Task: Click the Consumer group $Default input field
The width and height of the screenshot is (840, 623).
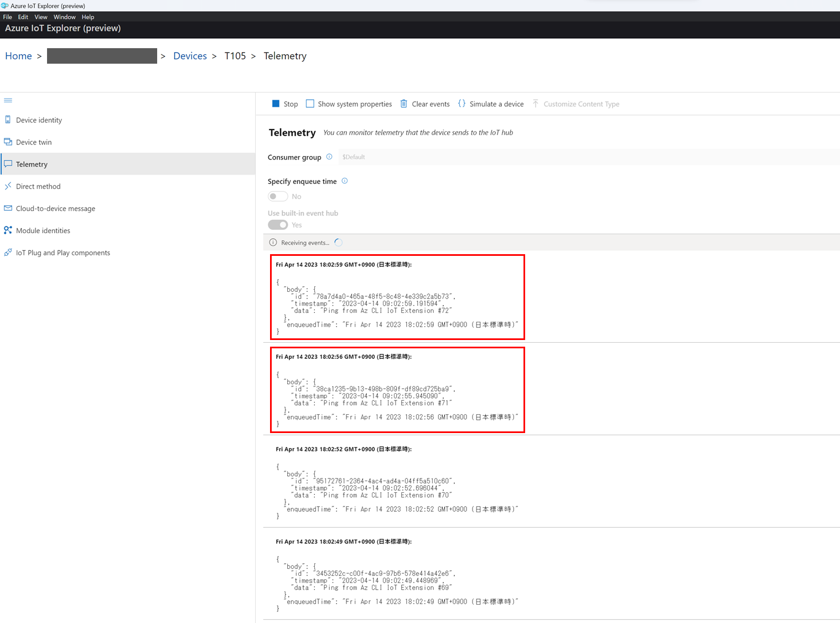Action: pos(588,157)
